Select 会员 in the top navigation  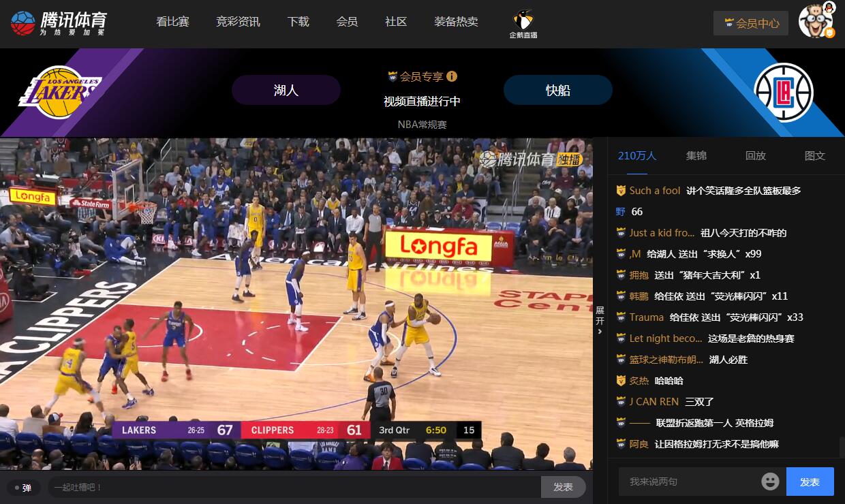tap(347, 22)
